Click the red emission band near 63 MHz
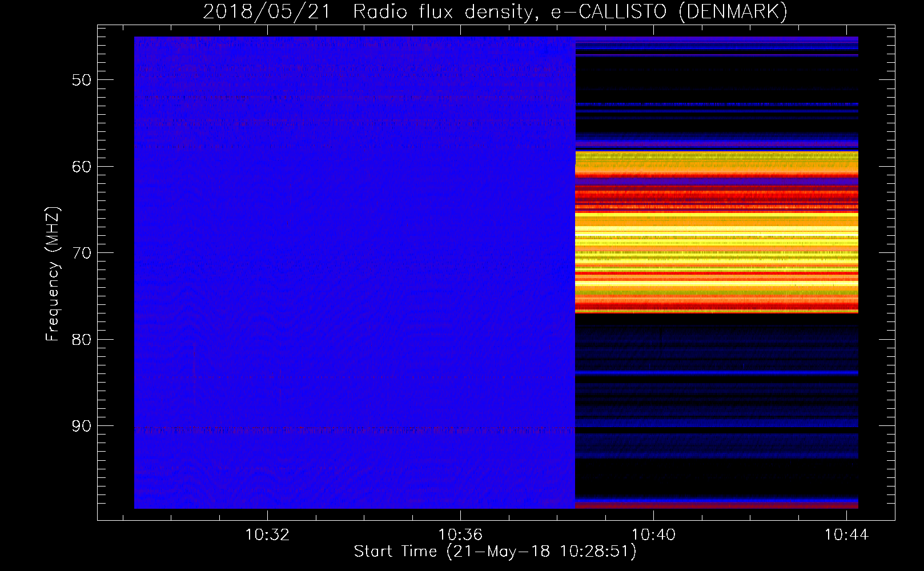Viewport: 924px width, 571px height. tap(717, 197)
